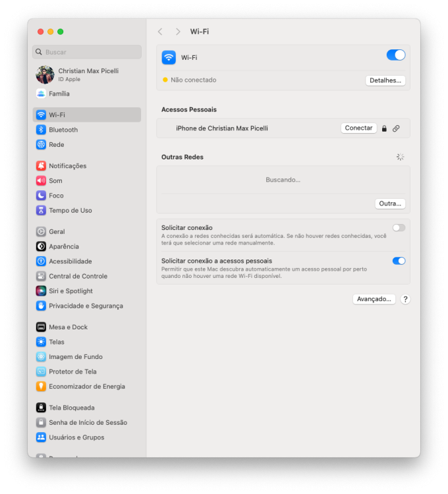448x494 pixels.
Task: Click the Notificações bell icon
Action: pos(41,165)
